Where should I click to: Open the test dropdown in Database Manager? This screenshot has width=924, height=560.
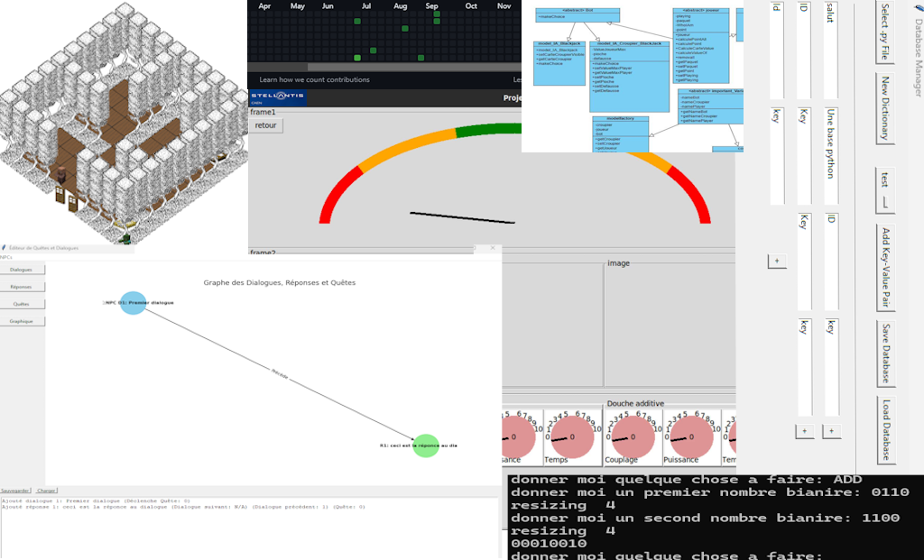point(885,188)
